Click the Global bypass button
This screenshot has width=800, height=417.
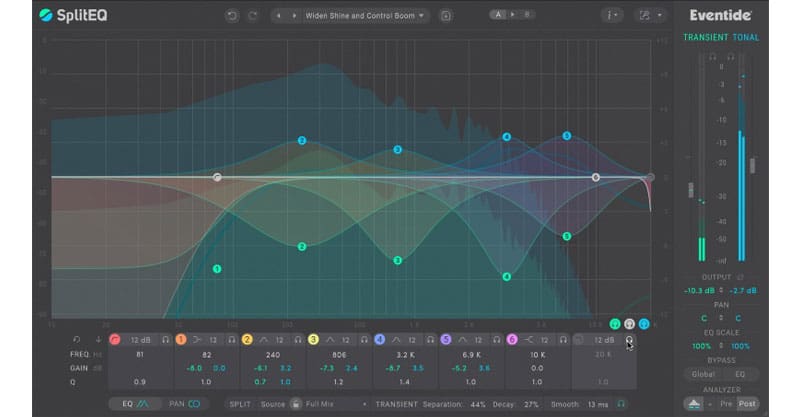703,374
